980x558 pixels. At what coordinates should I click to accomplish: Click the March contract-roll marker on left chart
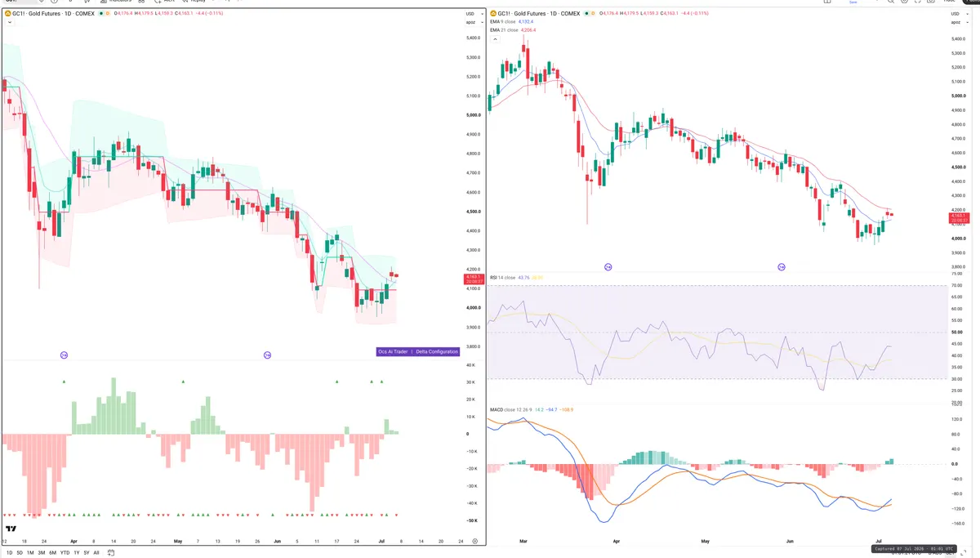coord(64,355)
